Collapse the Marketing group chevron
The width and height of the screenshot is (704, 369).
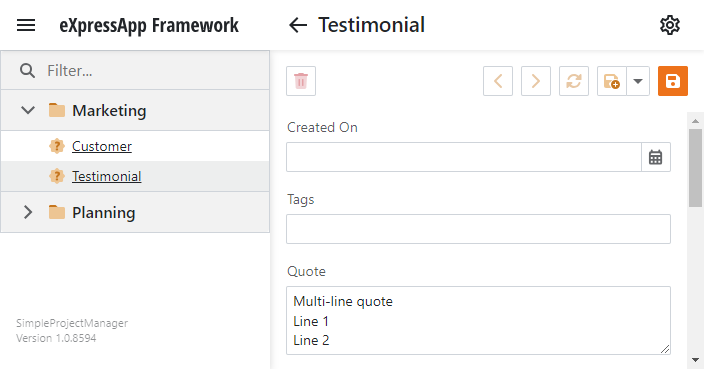[28, 110]
